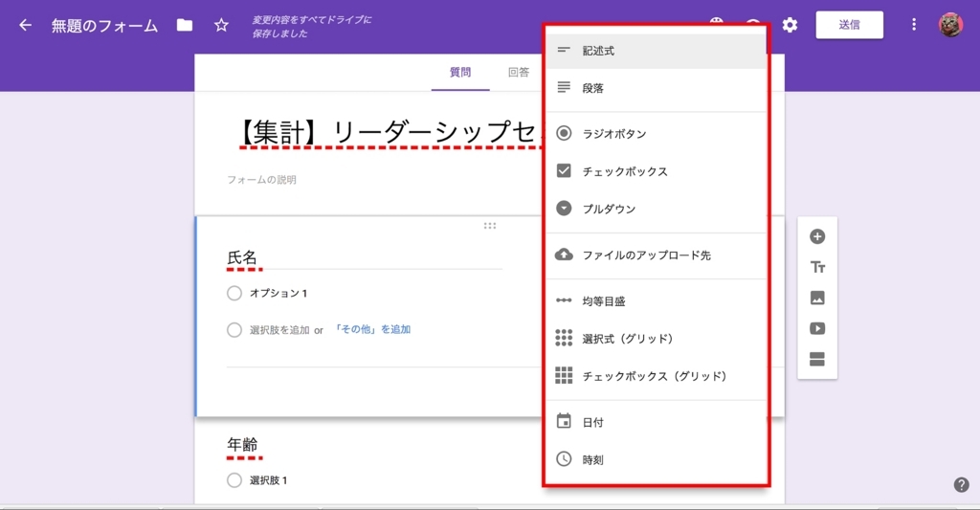Open the more options three-dot menu
This screenshot has width=980, height=510.
[914, 24]
